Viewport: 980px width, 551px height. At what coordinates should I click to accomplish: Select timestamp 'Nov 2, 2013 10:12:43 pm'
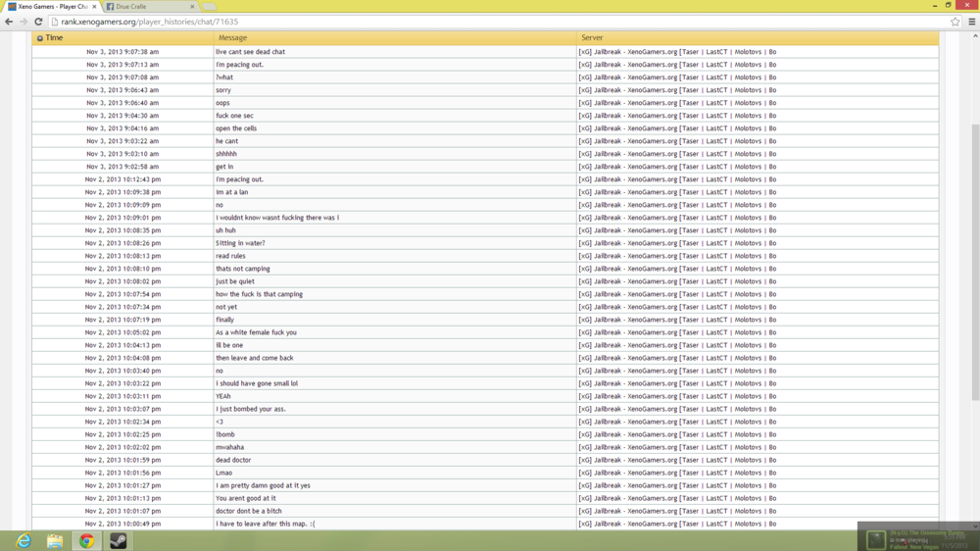pos(122,179)
